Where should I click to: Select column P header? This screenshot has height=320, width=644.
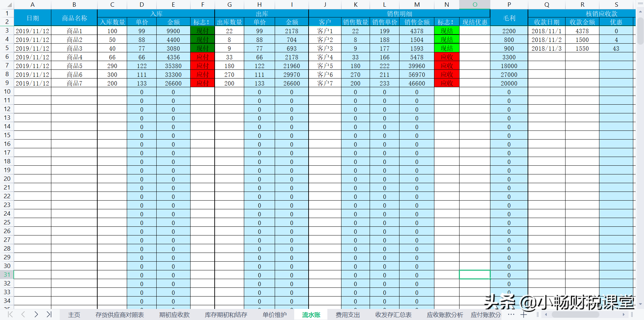click(509, 5)
